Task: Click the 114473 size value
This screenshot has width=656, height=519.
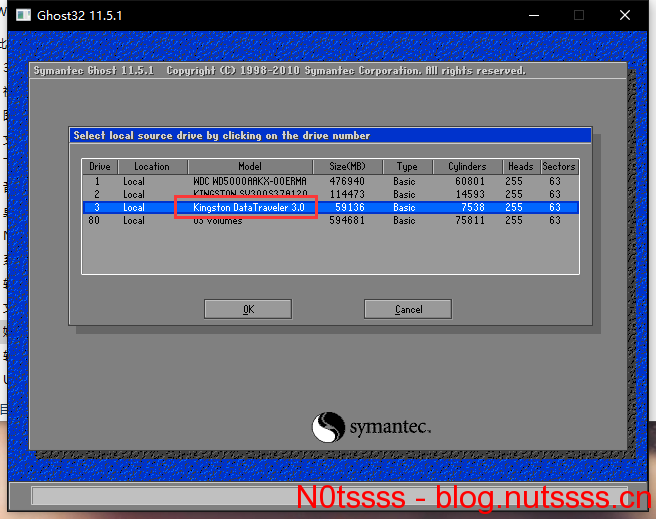Action: click(x=347, y=194)
